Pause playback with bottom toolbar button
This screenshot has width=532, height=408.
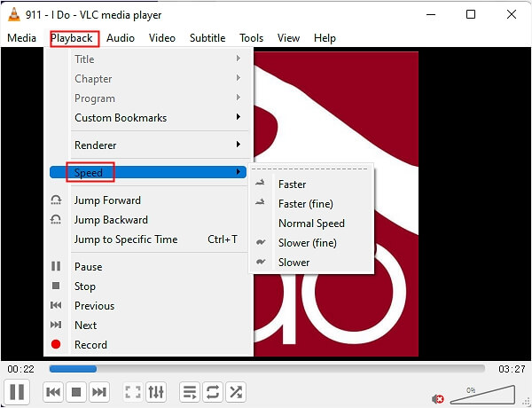click(17, 392)
